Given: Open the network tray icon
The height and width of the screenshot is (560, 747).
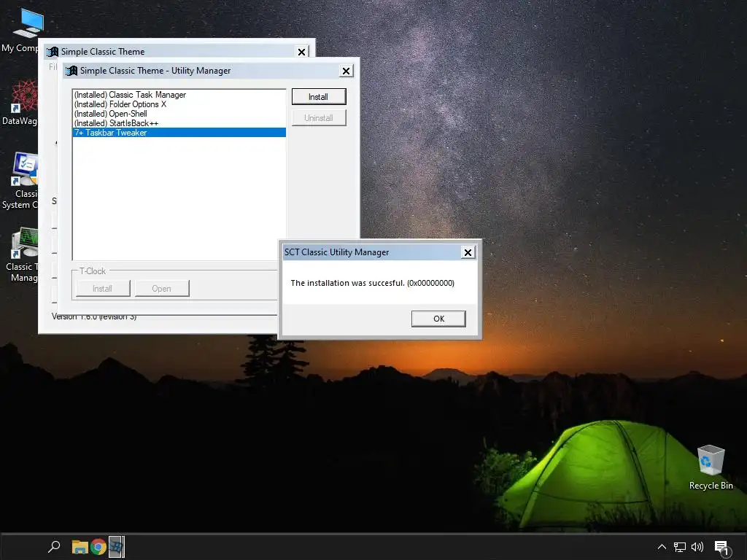Looking at the screenshot, I should coord(679,547).
